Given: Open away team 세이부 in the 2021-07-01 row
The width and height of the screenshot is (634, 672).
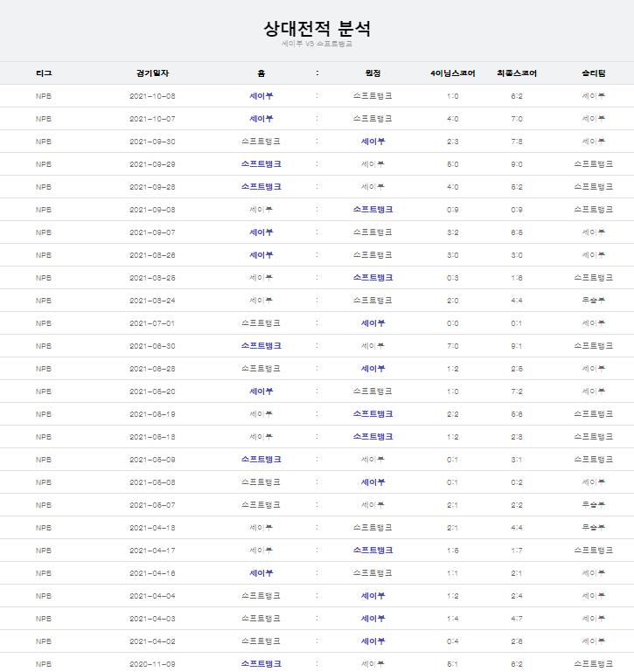Looking at the screenshot, I should coord(373,323).
